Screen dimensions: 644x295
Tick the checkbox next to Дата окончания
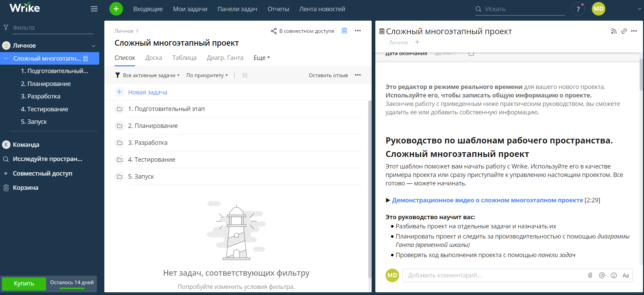[471, 53]
